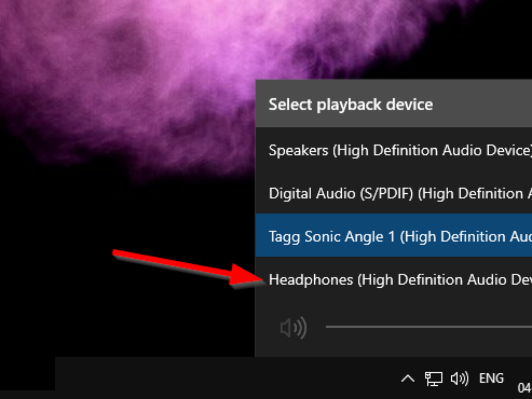Show hidden icons with the tray chevron
This screenshot has width=532, height=399.
coord(408,379)
